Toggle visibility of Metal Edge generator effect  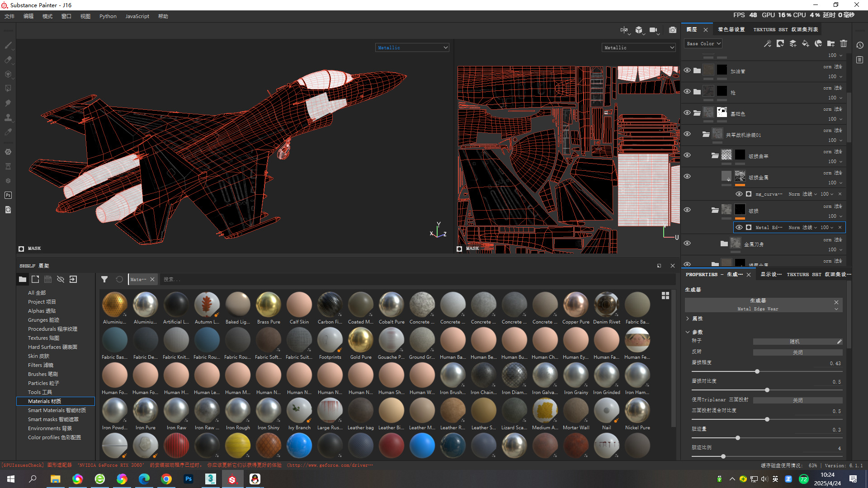tap(739, 227)
